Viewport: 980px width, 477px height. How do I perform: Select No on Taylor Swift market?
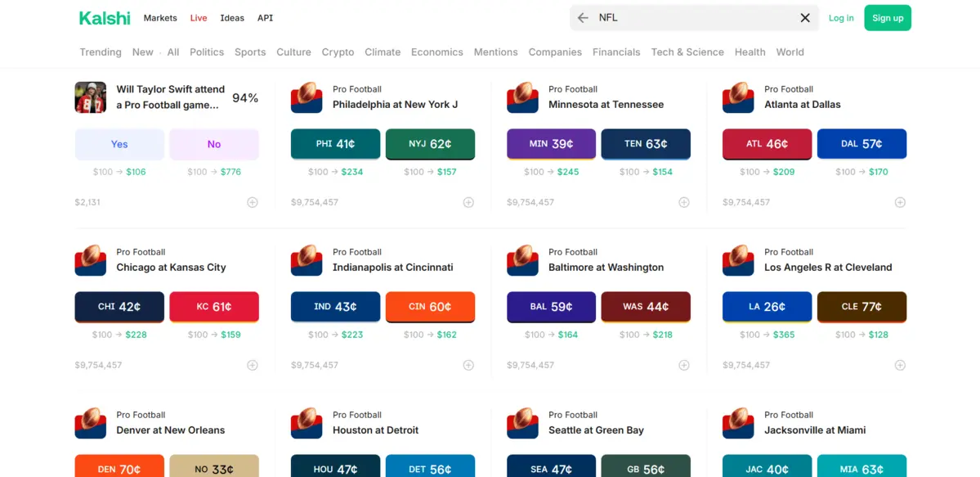[214, 144]
